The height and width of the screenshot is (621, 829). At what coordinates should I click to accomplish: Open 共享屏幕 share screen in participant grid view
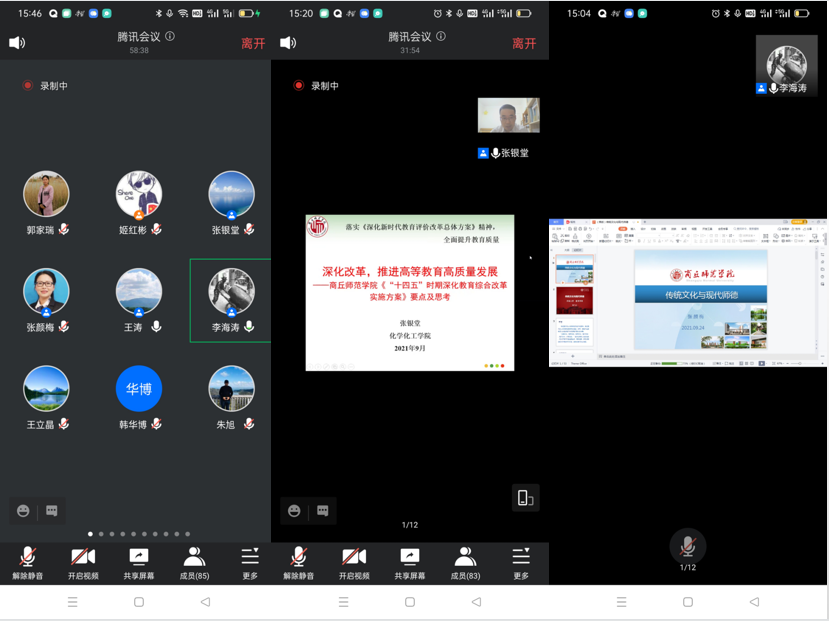[139, 562]
